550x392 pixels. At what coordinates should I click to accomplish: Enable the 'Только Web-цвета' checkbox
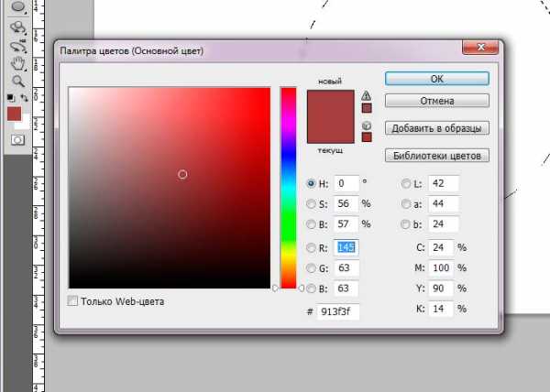73,300
